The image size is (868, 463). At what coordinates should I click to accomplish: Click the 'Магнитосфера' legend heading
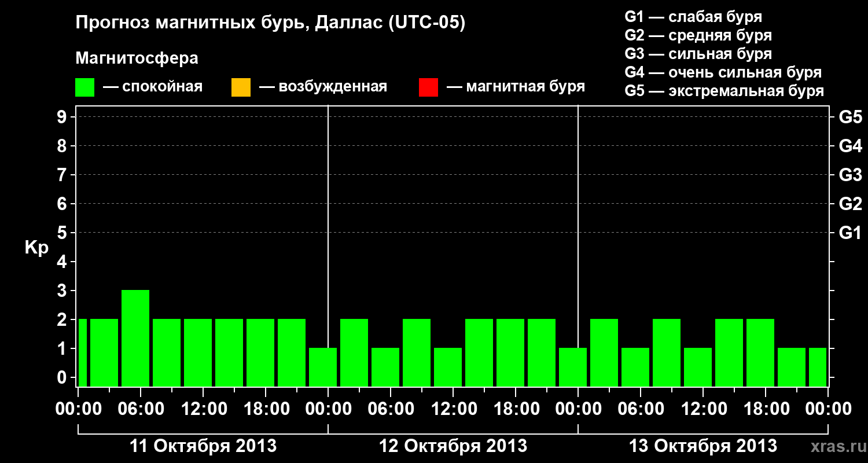[137, 58]
